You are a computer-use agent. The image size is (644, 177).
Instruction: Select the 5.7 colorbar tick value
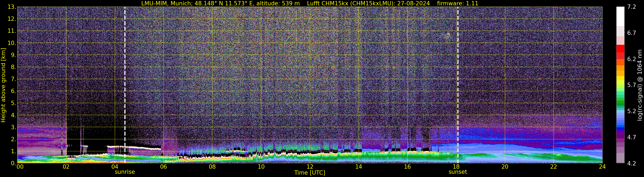(x=632, y=85)
